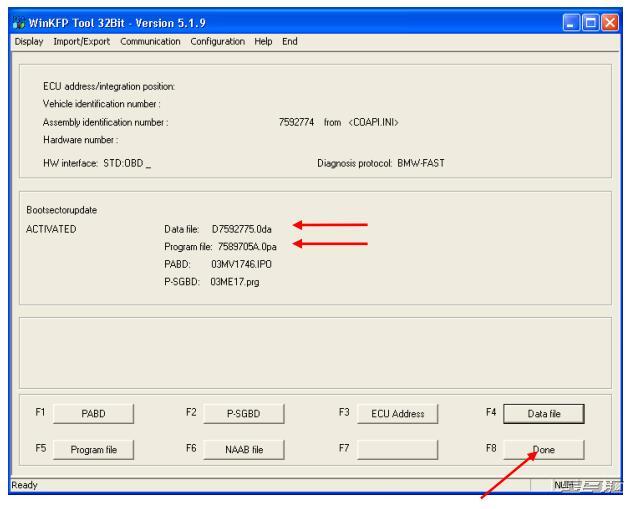
Task: Click the End menu item
Action: [290, 42]
